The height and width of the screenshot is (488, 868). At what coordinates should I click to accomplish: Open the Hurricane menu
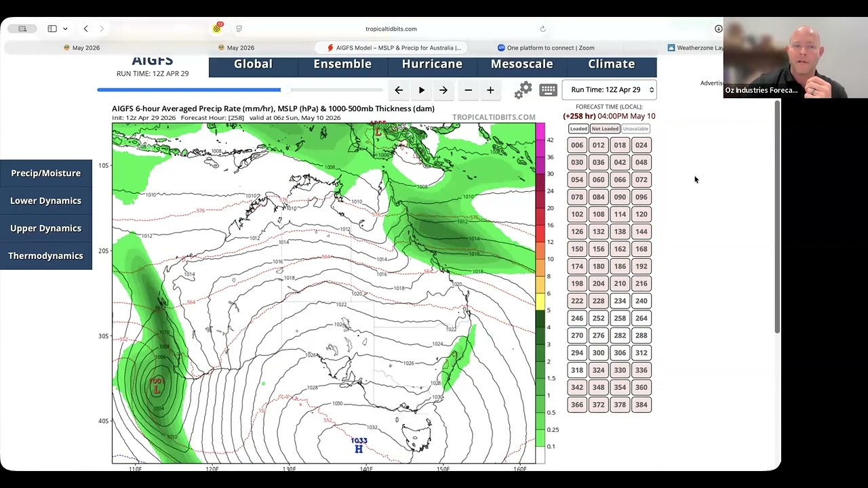[x=432, y=64]
